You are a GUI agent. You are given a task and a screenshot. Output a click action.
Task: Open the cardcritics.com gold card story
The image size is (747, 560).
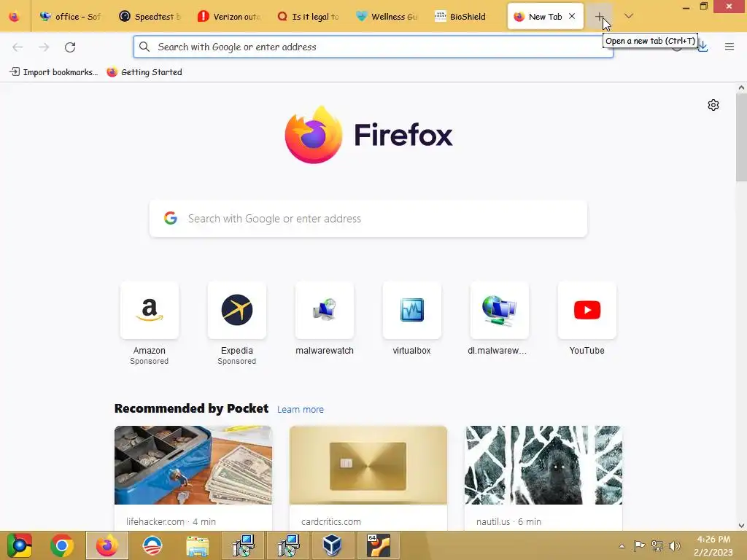tap(368, 478)
